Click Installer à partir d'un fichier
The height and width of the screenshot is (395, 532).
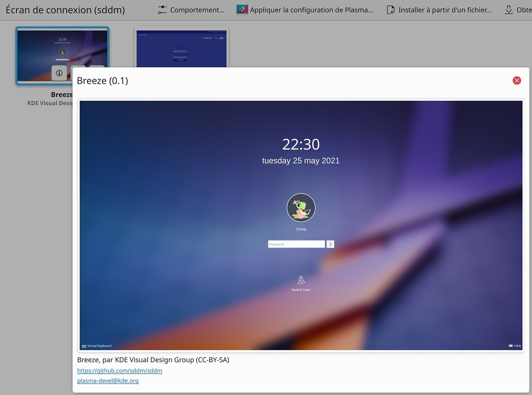tap(439, 10)
